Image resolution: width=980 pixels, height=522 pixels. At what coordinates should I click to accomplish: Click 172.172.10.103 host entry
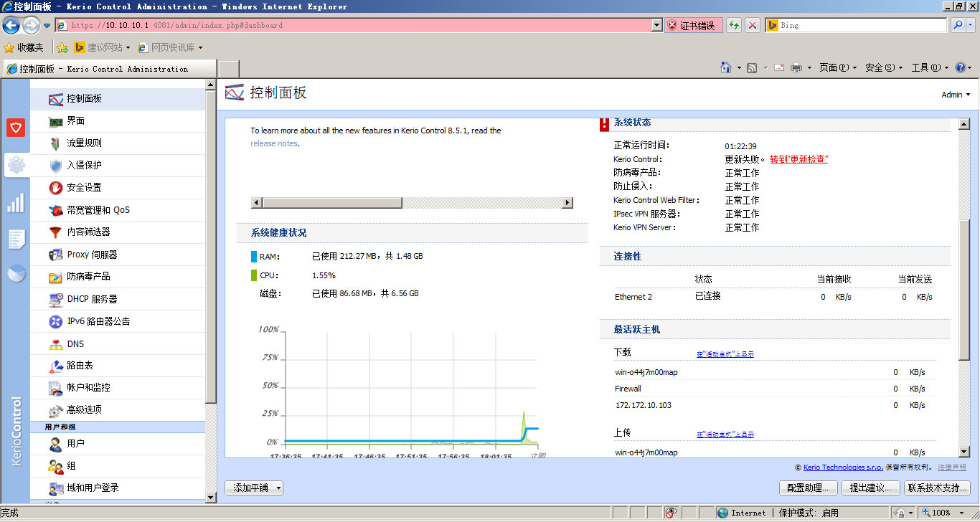(x=644, y=405)
